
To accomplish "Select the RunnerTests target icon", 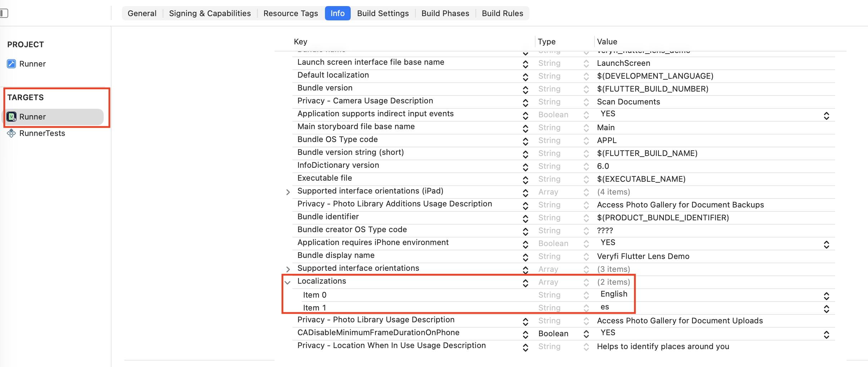I will (11, 133).
